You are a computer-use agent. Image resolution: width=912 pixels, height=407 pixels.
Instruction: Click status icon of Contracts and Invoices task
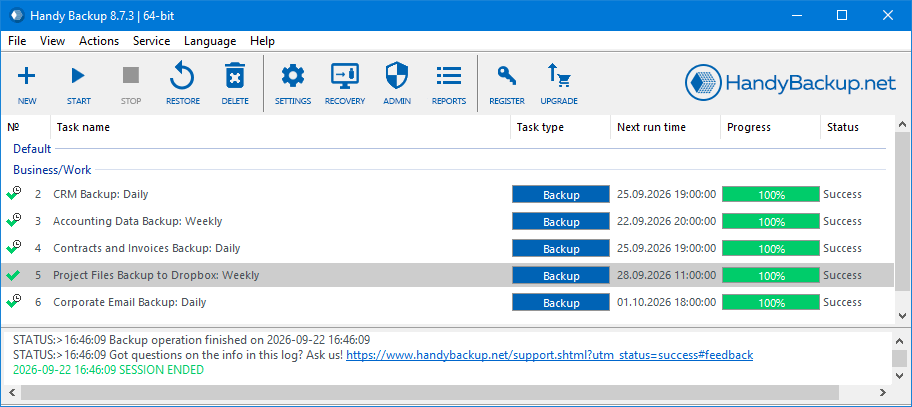click(13, 248)
